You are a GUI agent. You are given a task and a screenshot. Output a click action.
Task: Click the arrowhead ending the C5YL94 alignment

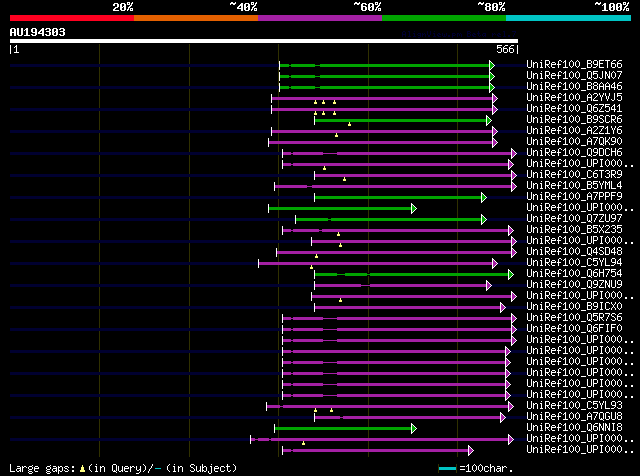click(495, 263)
